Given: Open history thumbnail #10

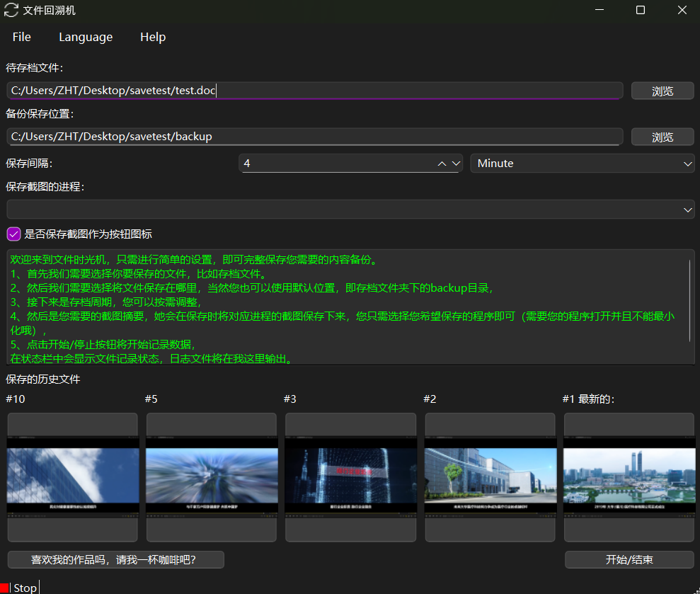Looking at the screenshot, I should (x=73, y=477).
